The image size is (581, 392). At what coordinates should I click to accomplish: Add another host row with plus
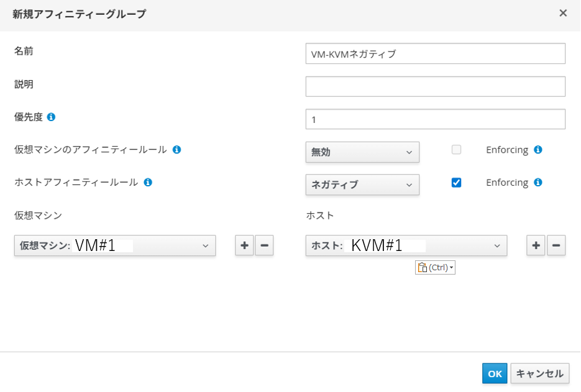pyautogui.click(x=536, y=245)
